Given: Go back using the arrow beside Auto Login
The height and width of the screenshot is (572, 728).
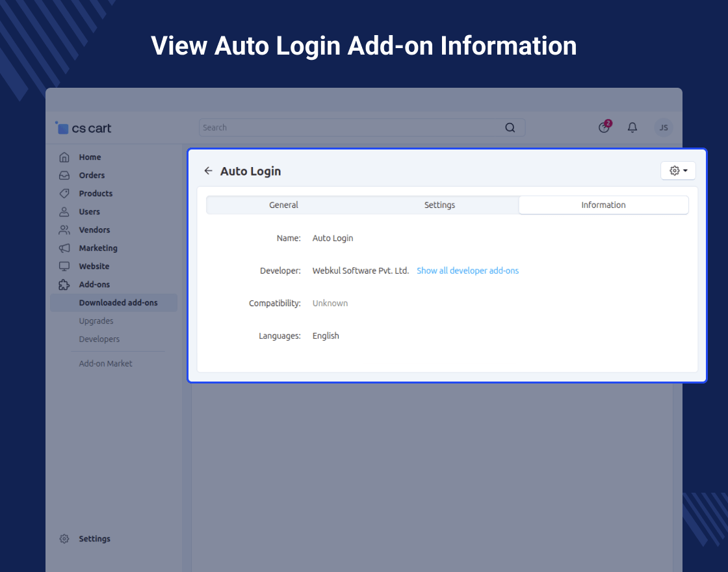Looking at the screenshot, I should point(209,171).
